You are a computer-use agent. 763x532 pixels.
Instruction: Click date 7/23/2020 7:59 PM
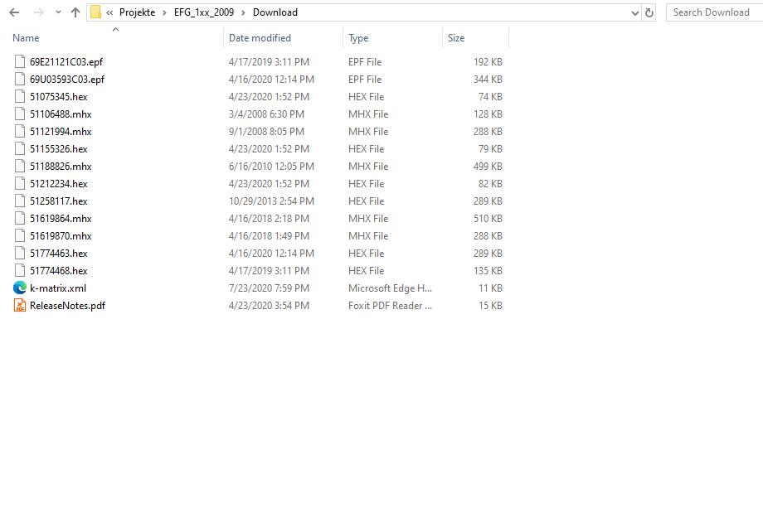[269, 288]
